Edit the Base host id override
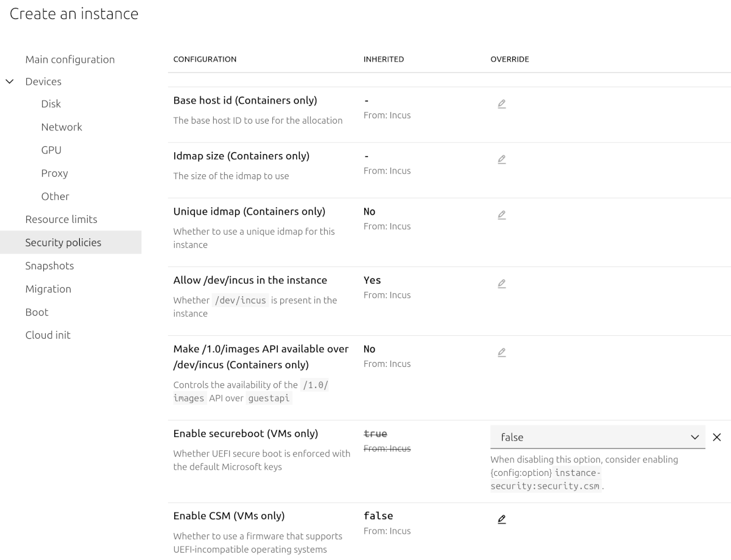This screenshot has width=731, height=560. click(x=501, y=104)
